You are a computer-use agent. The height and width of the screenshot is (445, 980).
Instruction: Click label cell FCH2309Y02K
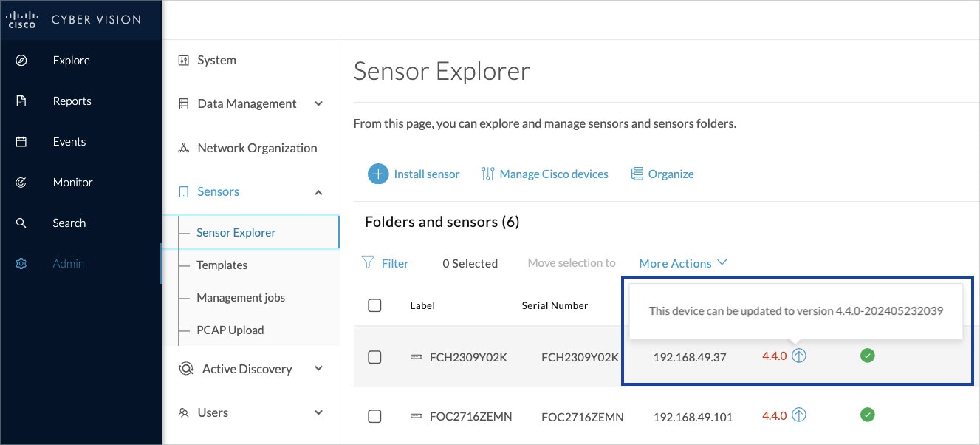[468, 357]
